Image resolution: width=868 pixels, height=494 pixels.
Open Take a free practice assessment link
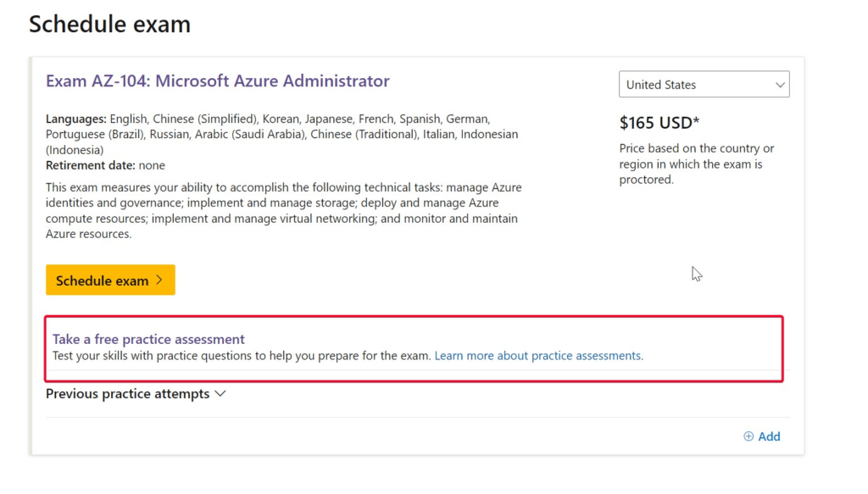click(148, 339)
